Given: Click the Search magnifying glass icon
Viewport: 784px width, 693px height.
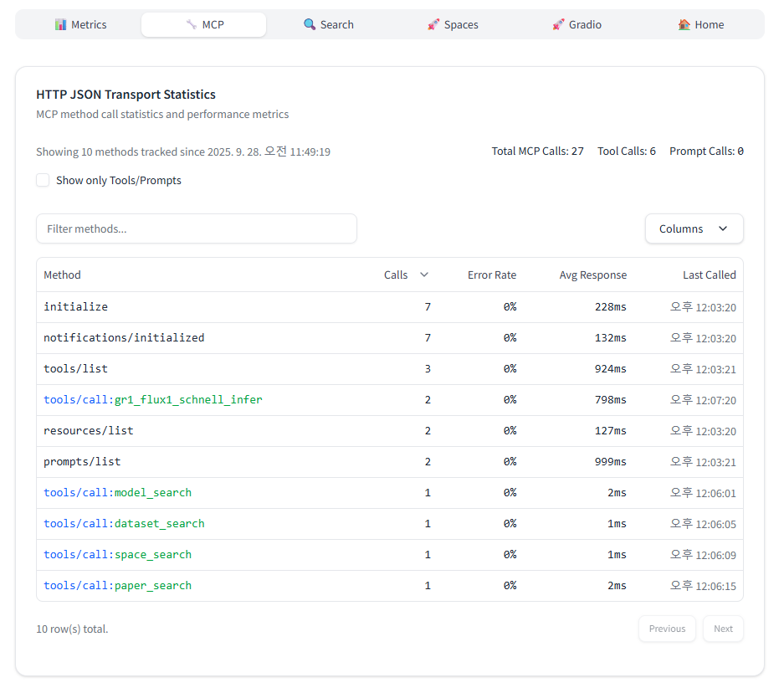Looking at the screenshot, I should pyautogui.click(x=310, y=25).
